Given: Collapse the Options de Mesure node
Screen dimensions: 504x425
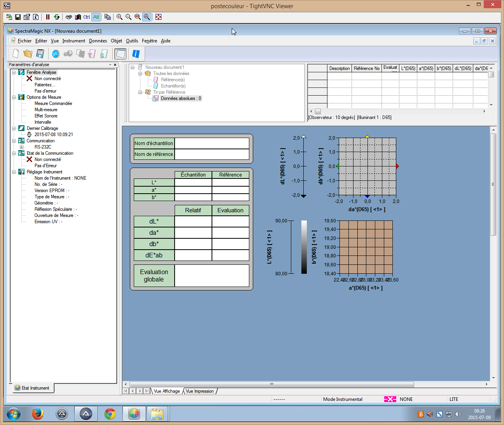Looking at the screenshot, I should 14,97.
